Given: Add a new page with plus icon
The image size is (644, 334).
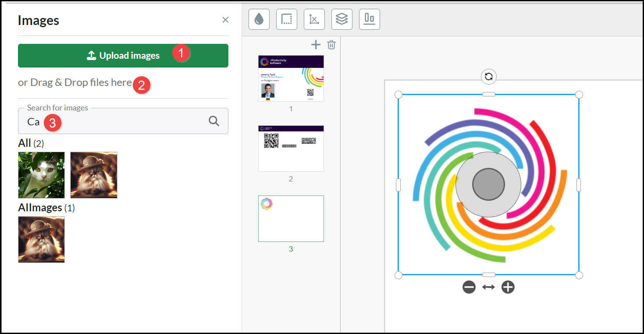Looking at the screenshot, I should tap(316, 45).
